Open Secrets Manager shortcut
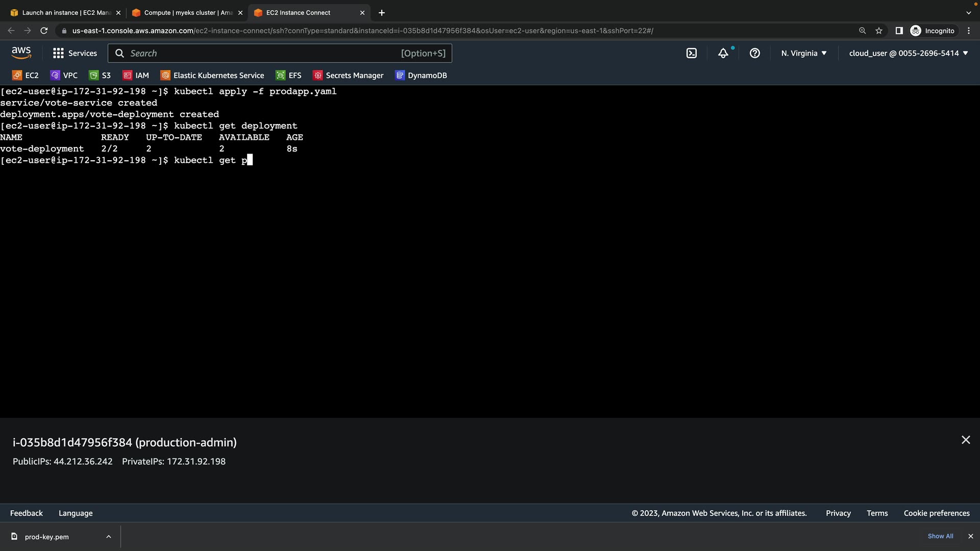 point(348,76)
